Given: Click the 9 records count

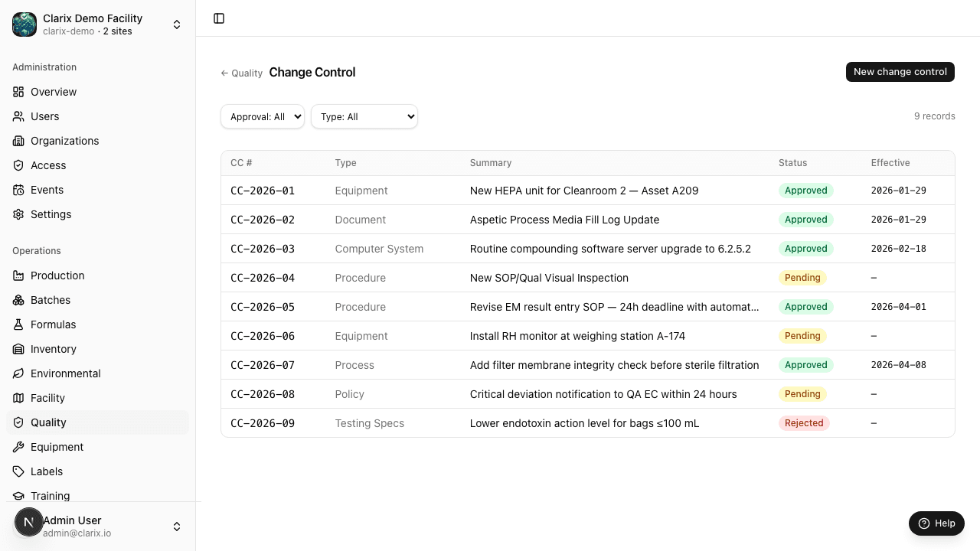Looking at the screenshot, I should (x=935, y=116).
